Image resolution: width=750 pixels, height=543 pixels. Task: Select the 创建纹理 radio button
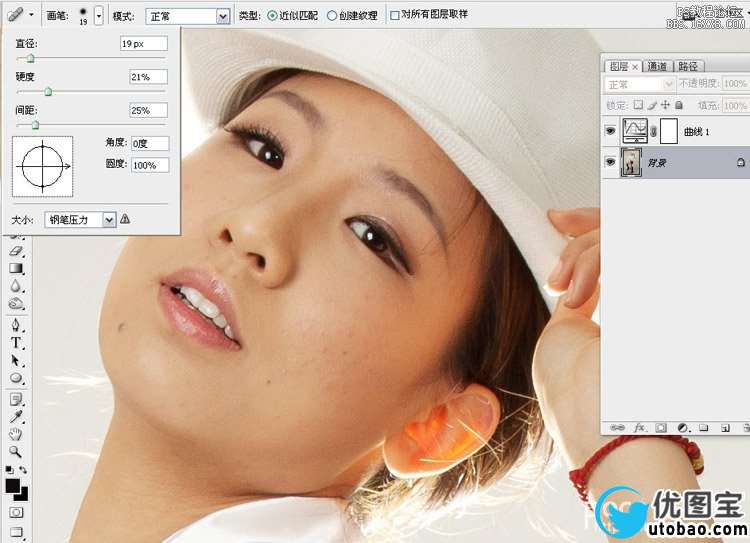(332, 15)
